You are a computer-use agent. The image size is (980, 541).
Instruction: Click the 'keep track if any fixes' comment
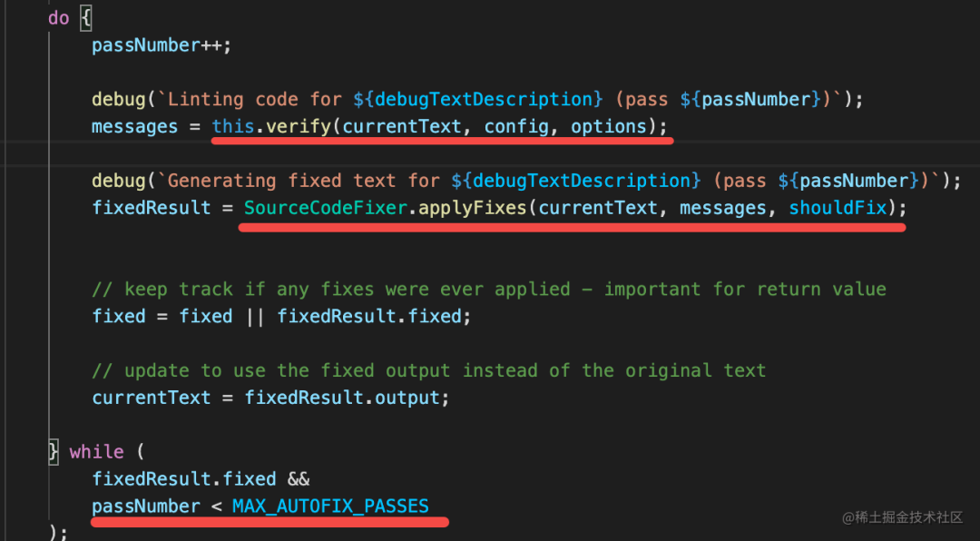tap(489, 290)
